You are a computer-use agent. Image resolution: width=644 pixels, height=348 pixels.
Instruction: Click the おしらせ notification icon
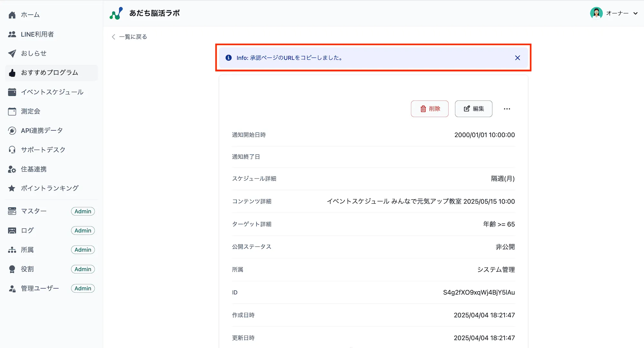(x=12, y=53)
